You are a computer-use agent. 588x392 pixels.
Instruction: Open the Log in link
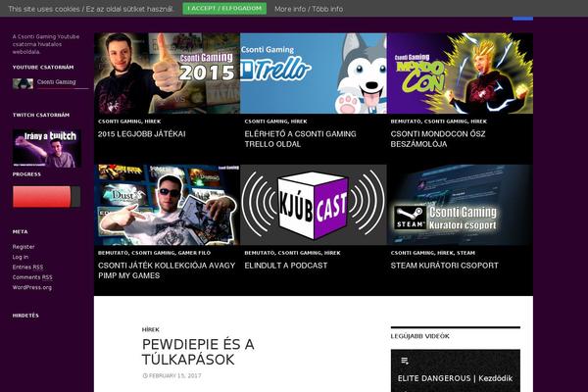21,257
